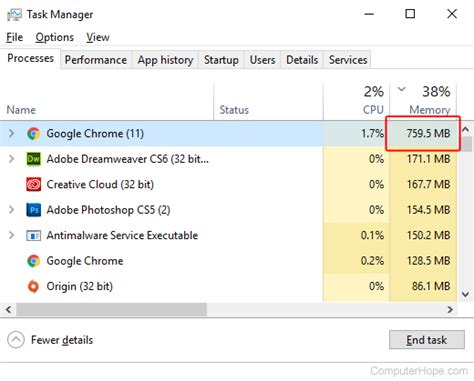
Task: Click the Google Chrome (11) icon
Action: click(x=33, y=134)
